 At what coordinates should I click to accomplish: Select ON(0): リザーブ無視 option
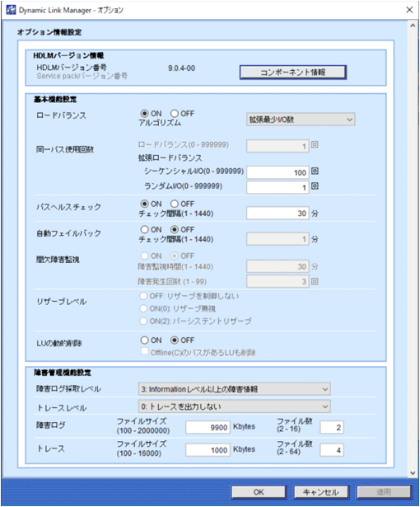point(143,308)
